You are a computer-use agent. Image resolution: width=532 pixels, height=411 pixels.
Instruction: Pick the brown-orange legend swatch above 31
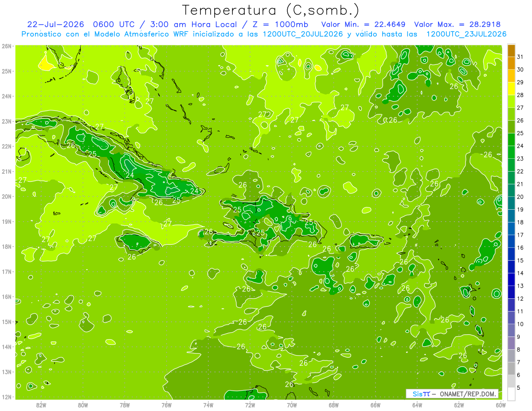(511, 51)
